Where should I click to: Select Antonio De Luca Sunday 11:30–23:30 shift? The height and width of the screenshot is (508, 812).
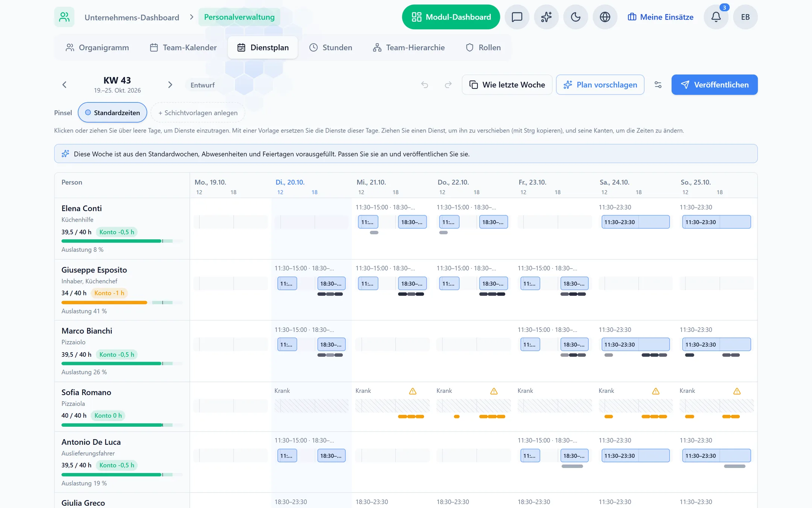(x=717, y=456)
